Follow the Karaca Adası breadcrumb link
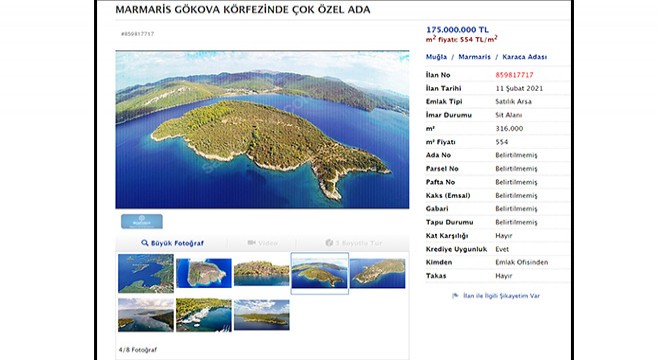This screenshot has height=360, width=660. coord(524,57)
